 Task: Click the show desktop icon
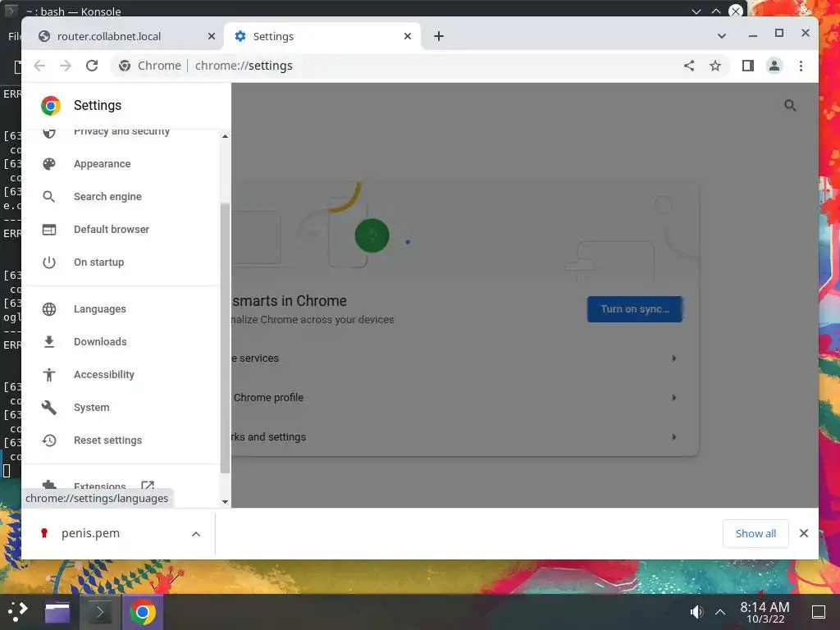click(819, 612)
